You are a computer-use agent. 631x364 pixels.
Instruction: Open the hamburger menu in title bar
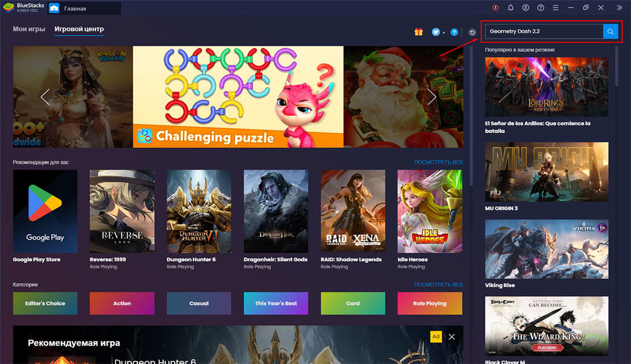point(555,7)
